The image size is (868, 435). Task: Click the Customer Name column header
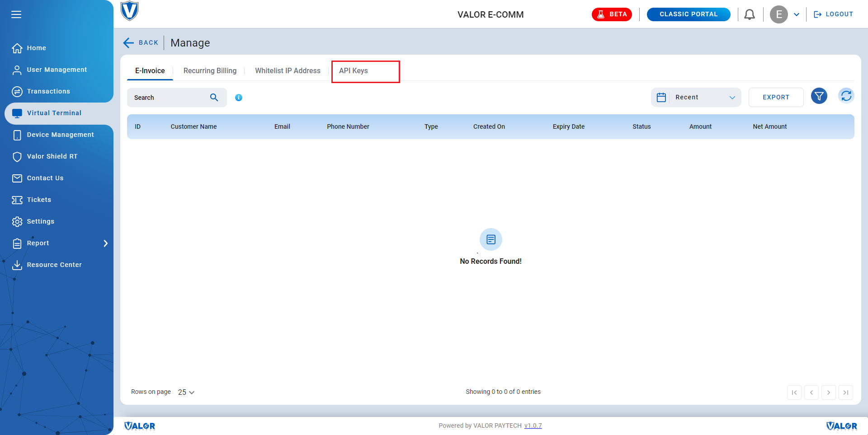[193, 126]
